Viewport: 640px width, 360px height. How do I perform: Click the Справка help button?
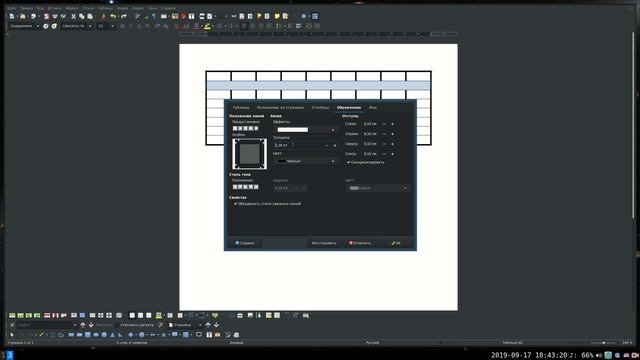[x=245, y=243]
